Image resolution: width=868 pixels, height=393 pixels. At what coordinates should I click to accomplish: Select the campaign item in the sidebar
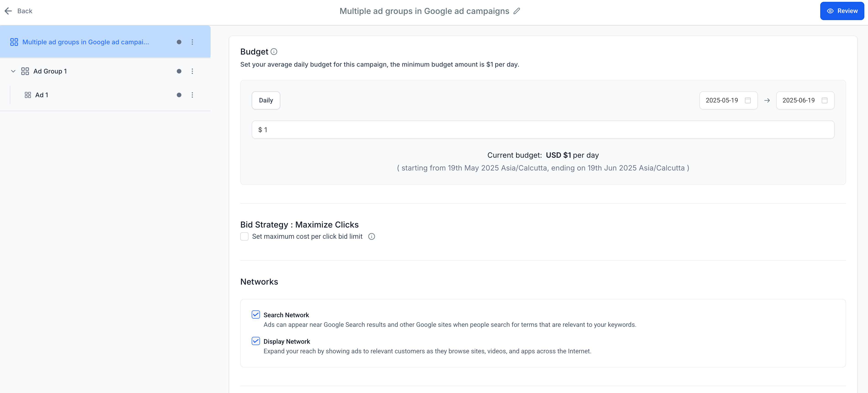pyautogui.click(x=86, y=42)
